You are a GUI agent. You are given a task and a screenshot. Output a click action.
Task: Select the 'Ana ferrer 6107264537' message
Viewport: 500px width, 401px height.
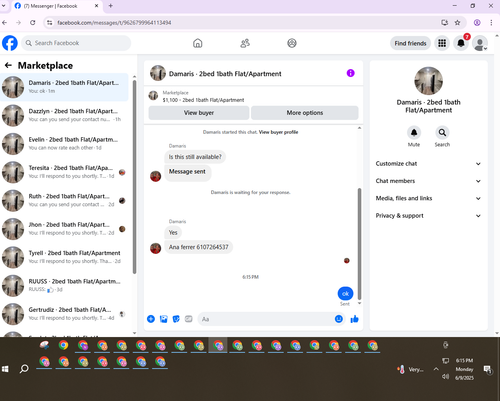click(199, 247)
